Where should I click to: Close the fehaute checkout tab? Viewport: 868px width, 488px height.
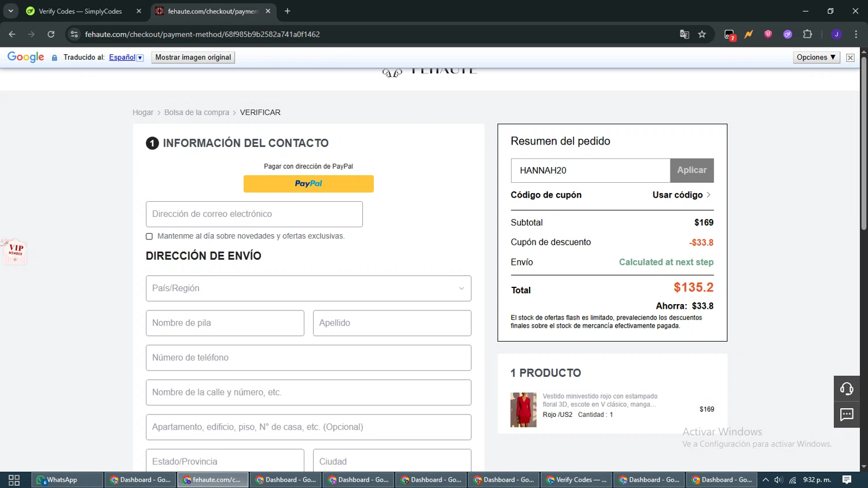tap(268, 11)
